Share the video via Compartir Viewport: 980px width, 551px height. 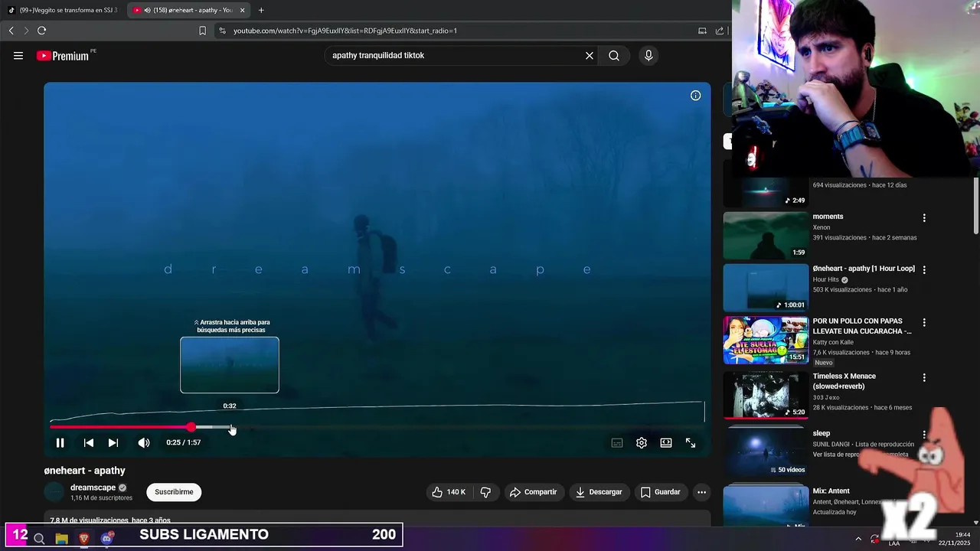point(534,492)
